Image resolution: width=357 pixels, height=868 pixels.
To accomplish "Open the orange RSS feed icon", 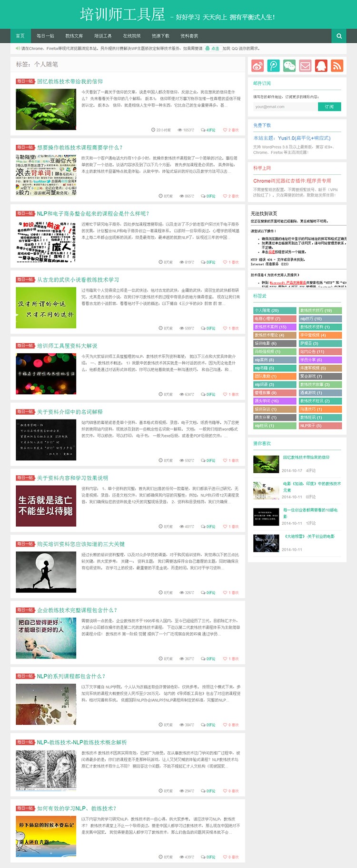I will pos(337,66).
